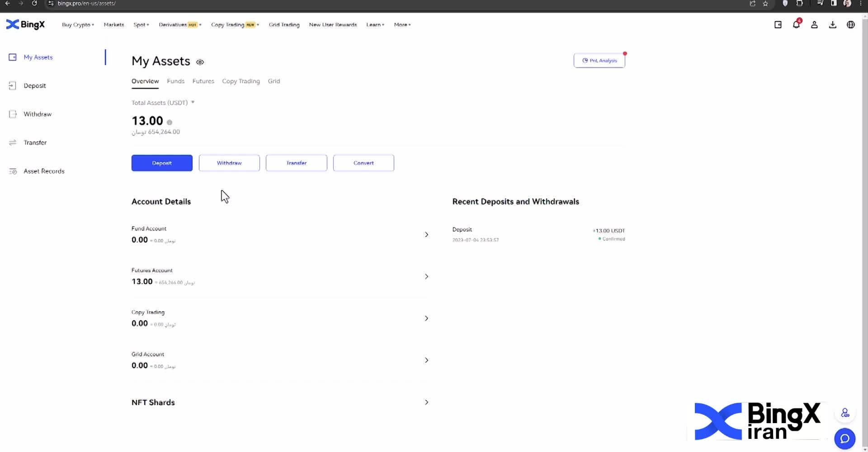
Task: Click the Convert button
Action: [x=363, y=163]
